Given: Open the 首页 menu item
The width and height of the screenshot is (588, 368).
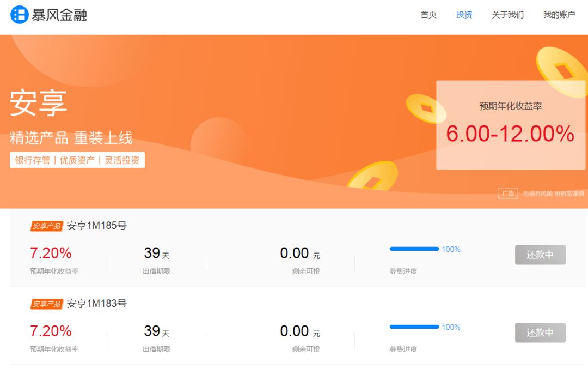Looking at the screenshot, I should point(428,15).
